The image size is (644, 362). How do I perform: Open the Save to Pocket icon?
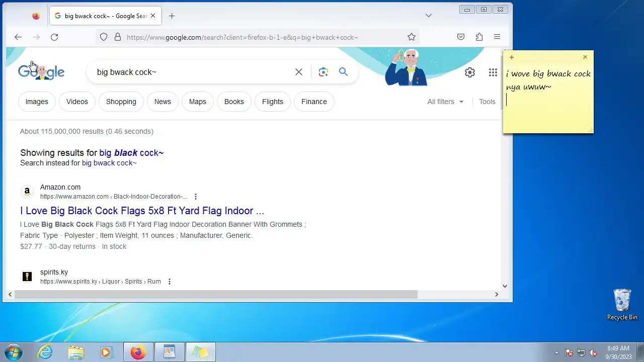click(x=461, y=37)
